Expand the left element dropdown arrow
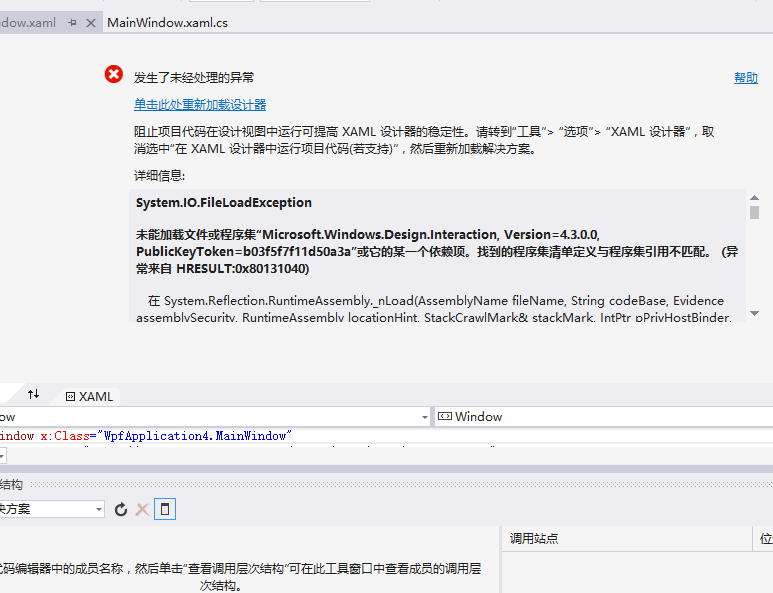 pos(424,417)
